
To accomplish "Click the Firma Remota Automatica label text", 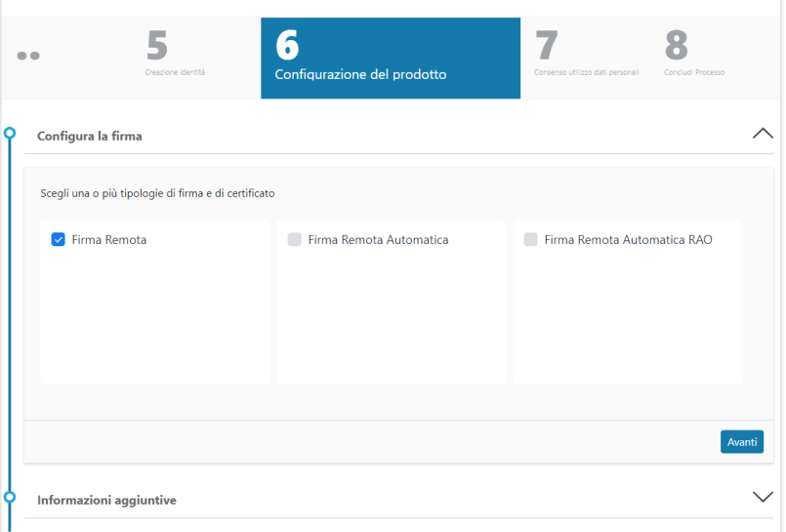I will [x=378, y=239].
